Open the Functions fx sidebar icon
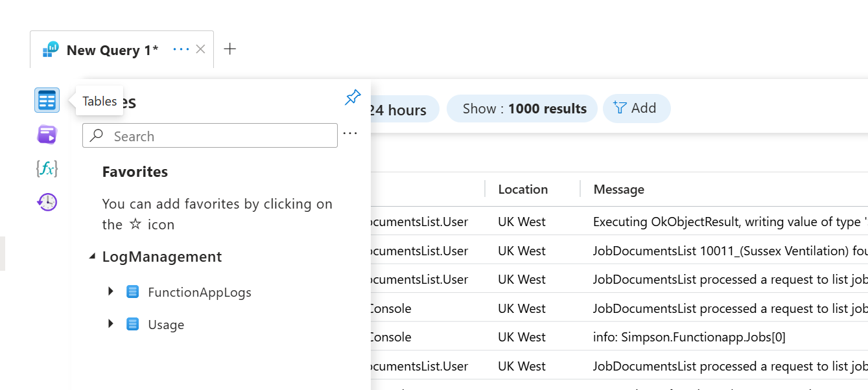The image size is (868, 390). tap(47, 169)
